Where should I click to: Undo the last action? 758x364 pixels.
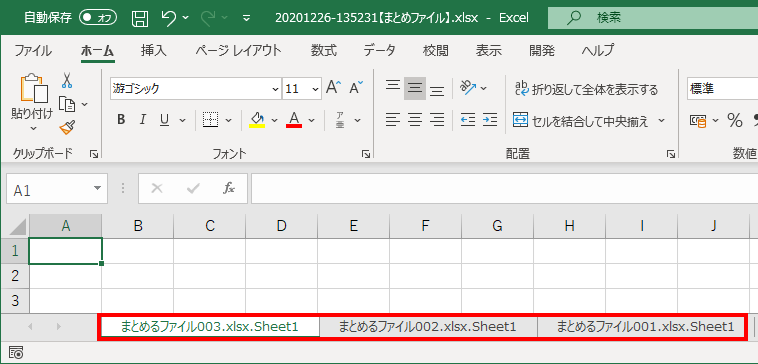[169, 18]
